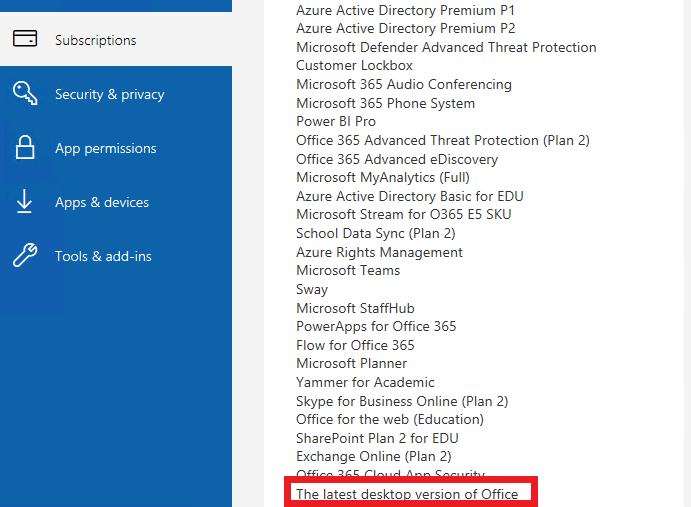691x507 pixels.
Task: Click the Tools & add-ins wrench icon
Action: click(25, 255)
